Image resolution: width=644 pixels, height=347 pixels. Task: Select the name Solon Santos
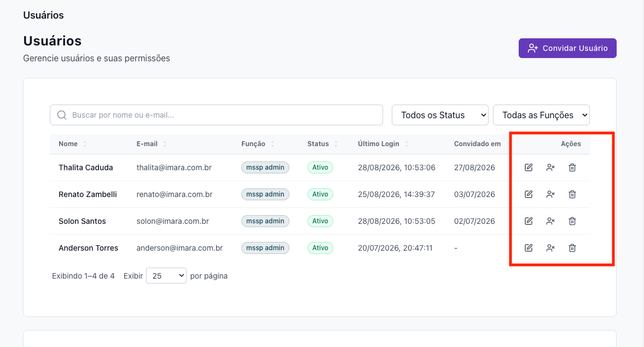(82, 221)
